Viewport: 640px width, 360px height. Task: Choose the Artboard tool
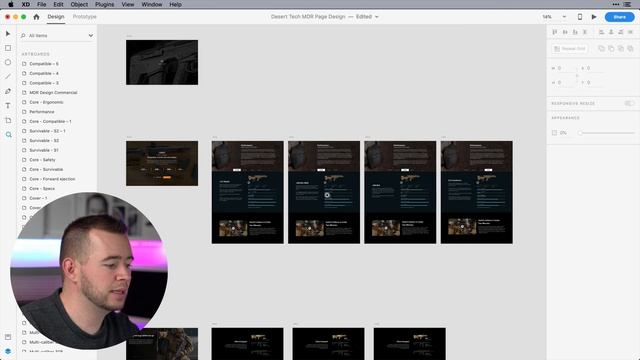pos(8,120)
